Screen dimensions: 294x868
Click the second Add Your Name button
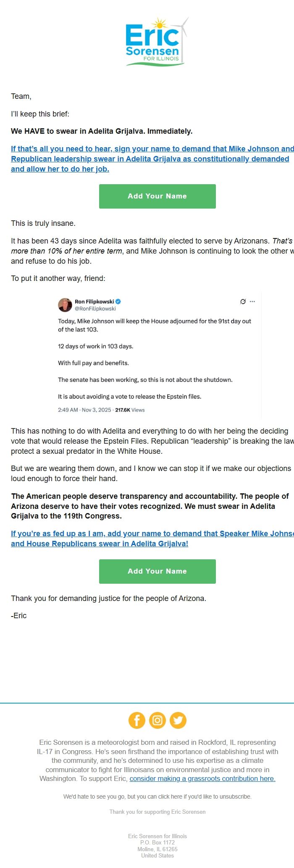click(157, 571)
